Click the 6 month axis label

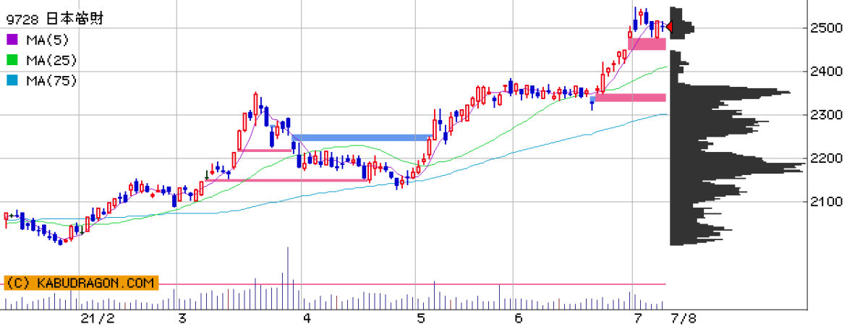519,318
